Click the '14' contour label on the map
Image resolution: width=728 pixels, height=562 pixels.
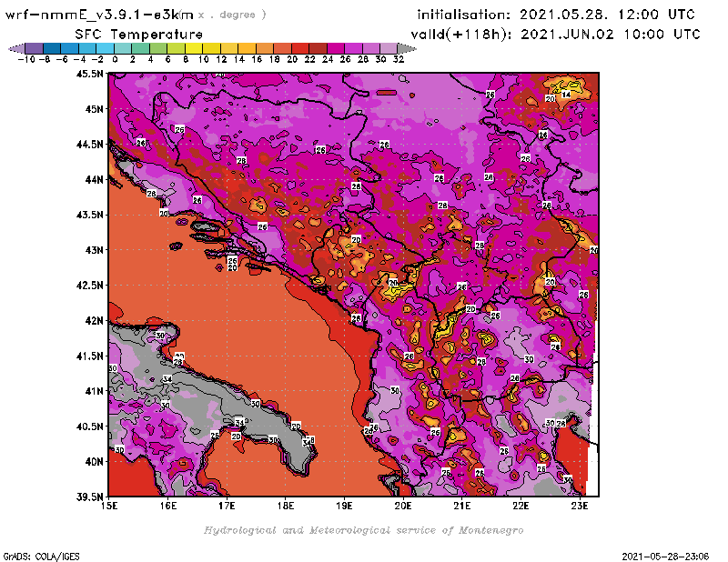point(566,95)
